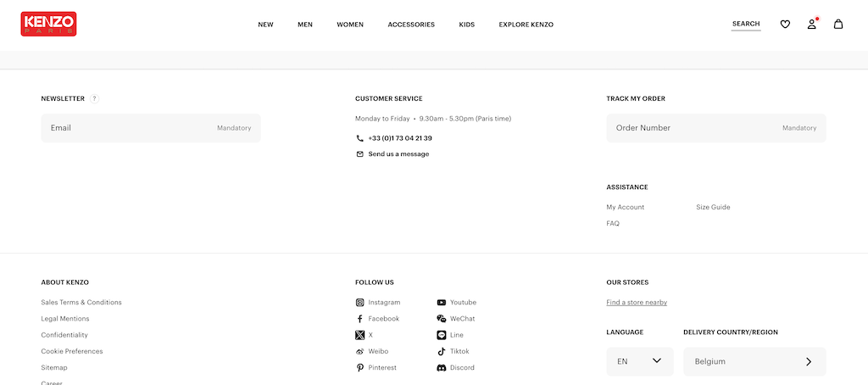The height and width of the screenshot is (385, 868).
Task: Open the Size Guide link
Action: (713, 207)
